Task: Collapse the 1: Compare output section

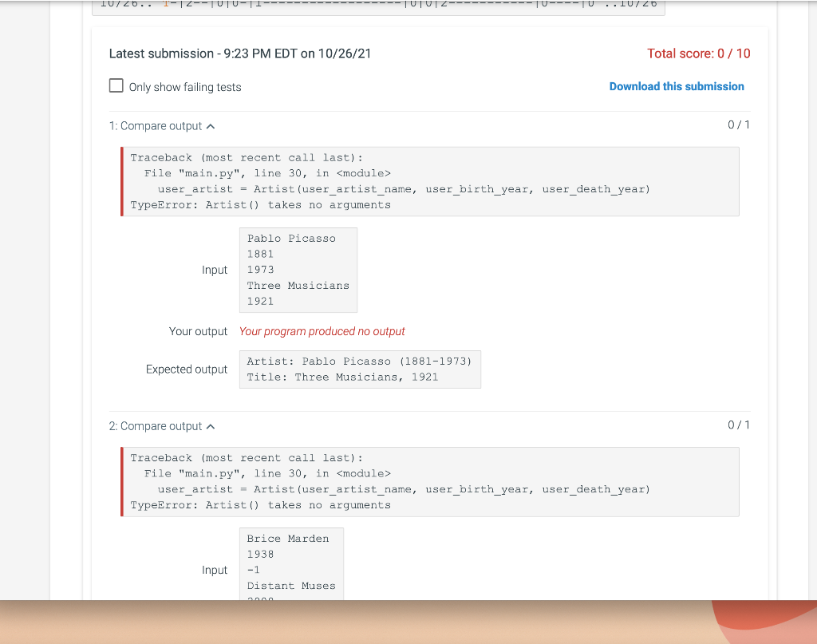Action: (x=161, y=126)
